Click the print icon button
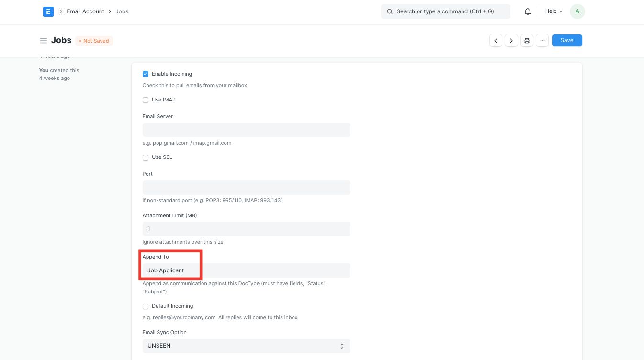The width and height of the screenshot is (644, 360). (527, 41)
